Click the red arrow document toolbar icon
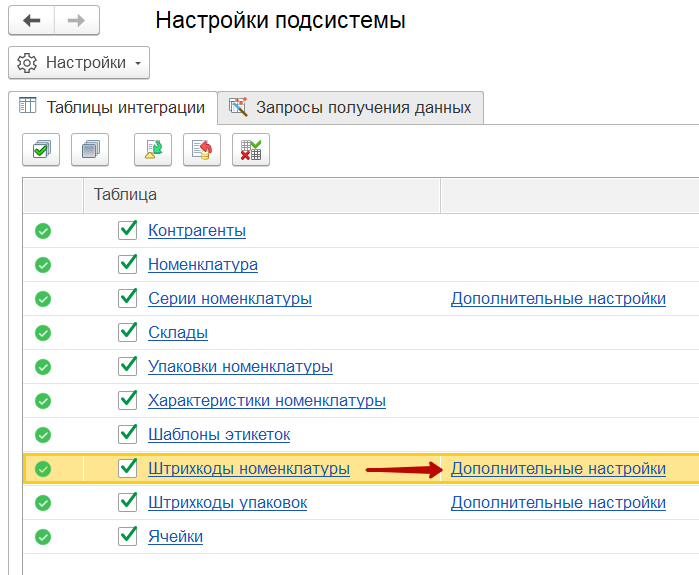This screenshot has width=699, height=575. (202, 150)
